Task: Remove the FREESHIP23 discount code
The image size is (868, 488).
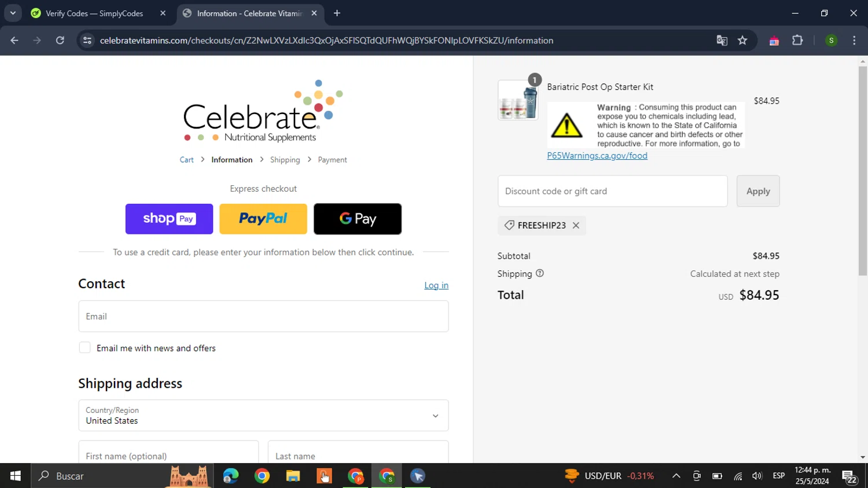Action: (576, 226)
